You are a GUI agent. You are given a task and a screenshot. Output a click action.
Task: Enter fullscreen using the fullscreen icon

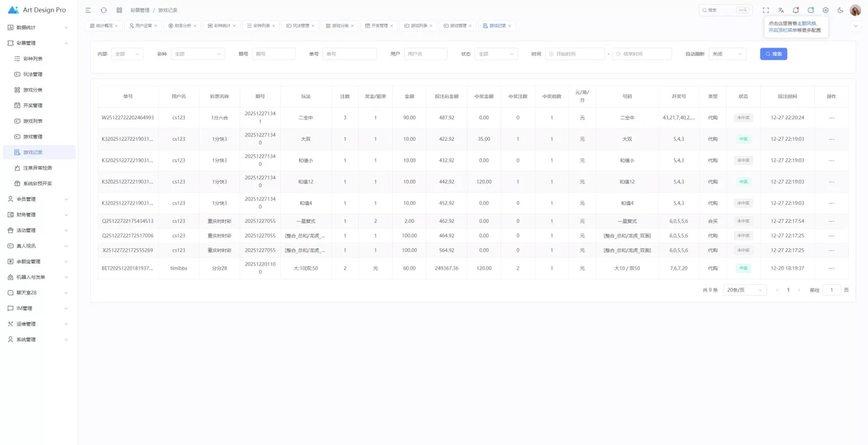(766, 10)
